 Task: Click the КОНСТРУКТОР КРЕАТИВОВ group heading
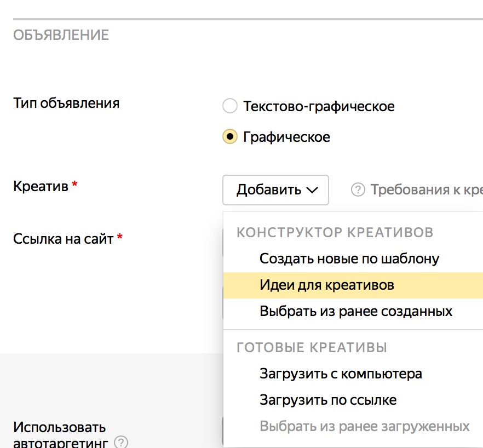tap(335, 232)
